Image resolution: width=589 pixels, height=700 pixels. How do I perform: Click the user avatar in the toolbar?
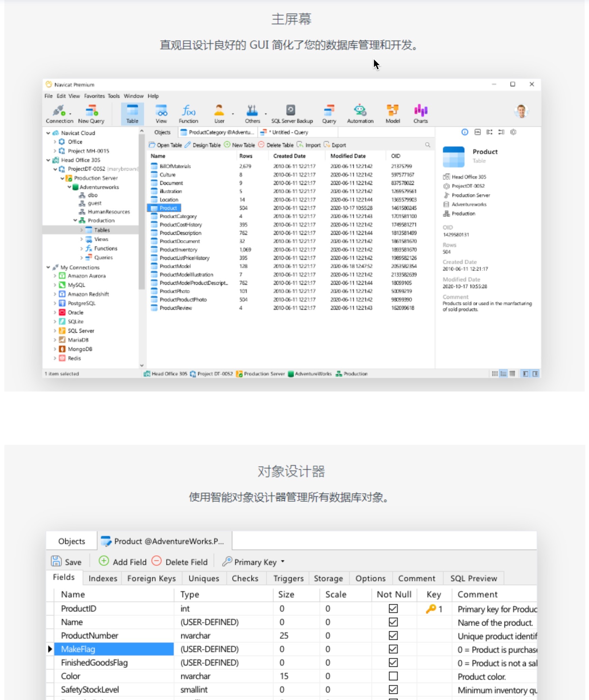point(521,111)
